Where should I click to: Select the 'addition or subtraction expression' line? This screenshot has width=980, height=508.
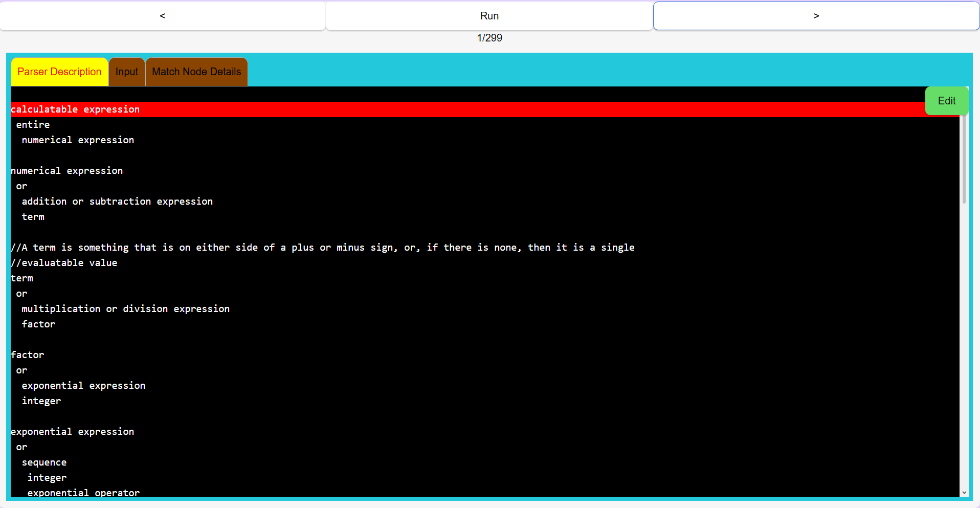coord(117,201)
